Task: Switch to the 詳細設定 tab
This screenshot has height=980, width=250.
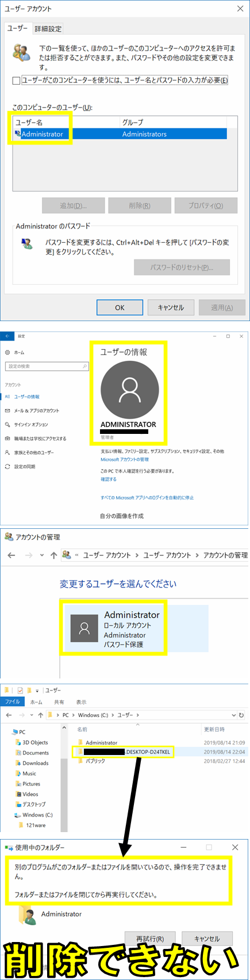Action: (48, 29)
